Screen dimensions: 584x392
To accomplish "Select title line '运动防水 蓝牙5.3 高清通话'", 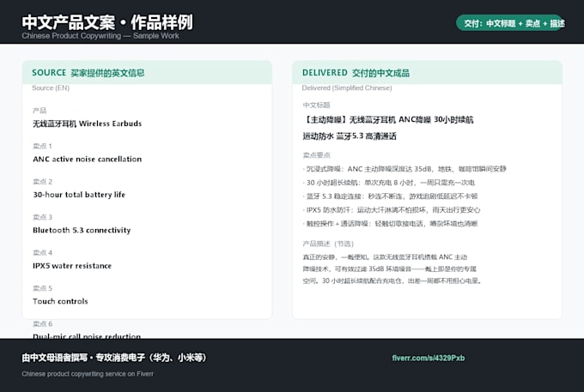I will click(350, 136).
